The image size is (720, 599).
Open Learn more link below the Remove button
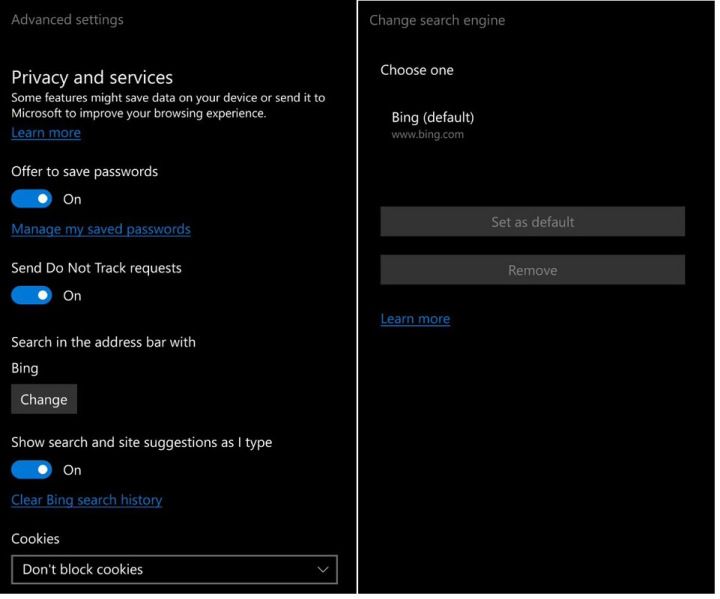tap(415, 319)
